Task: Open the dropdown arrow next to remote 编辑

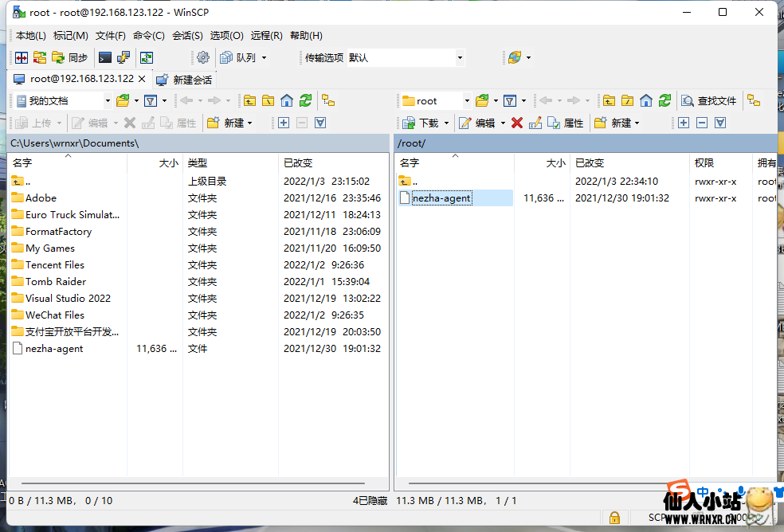Action: tap(503, 123)
